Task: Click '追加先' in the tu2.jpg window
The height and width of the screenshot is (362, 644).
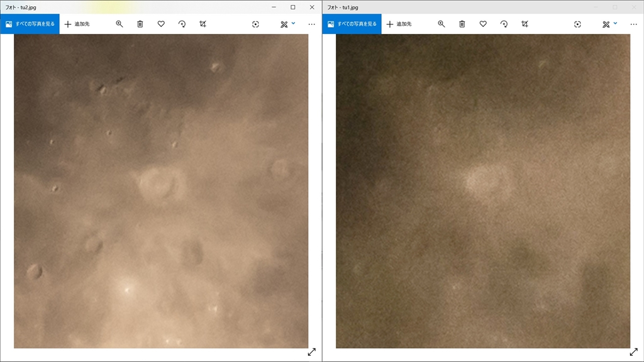Action: point(77,24)
